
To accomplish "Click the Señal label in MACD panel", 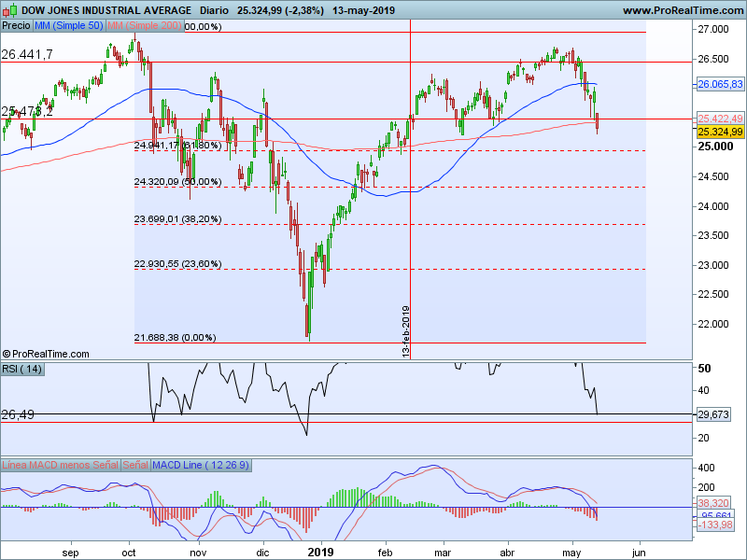I will click(135, 465).
